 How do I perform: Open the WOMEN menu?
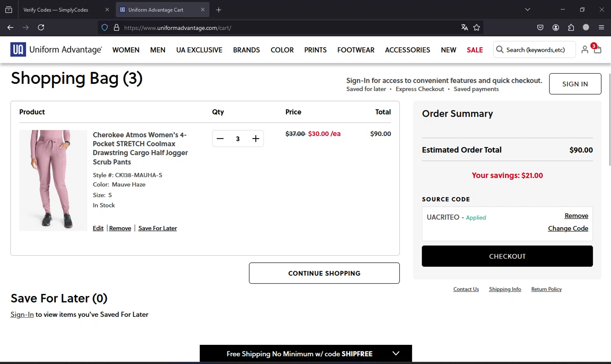126,50
